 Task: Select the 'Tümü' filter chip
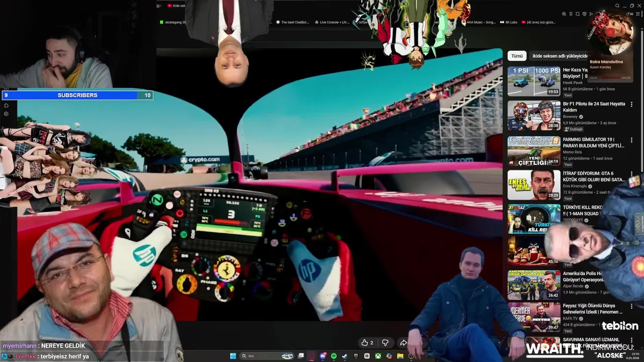[517, 56]
